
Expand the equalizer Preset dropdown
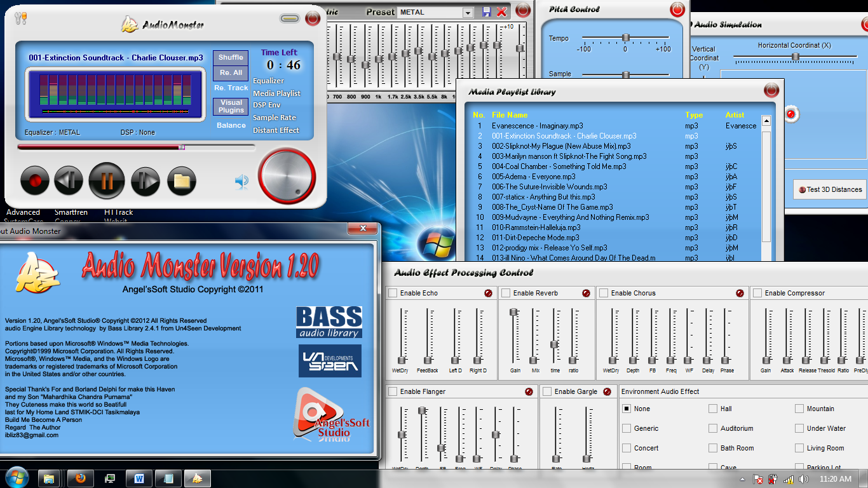point(468,13)
